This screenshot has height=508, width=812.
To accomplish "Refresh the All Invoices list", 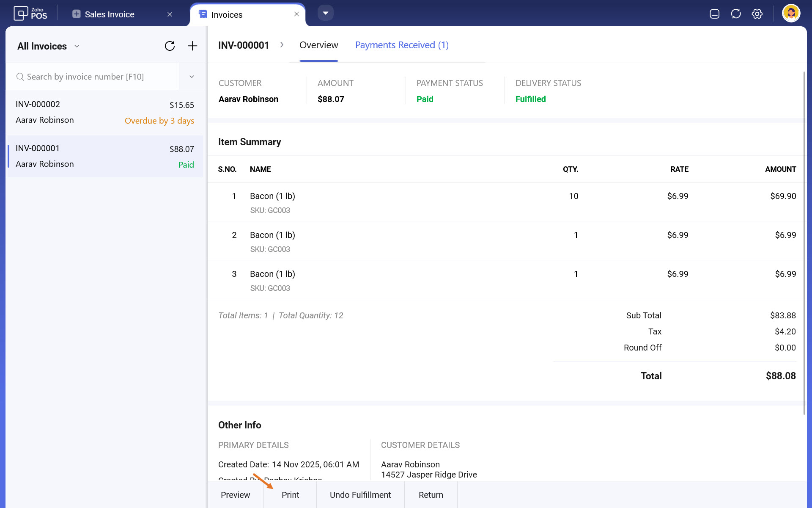I will [x=170, y=46].
